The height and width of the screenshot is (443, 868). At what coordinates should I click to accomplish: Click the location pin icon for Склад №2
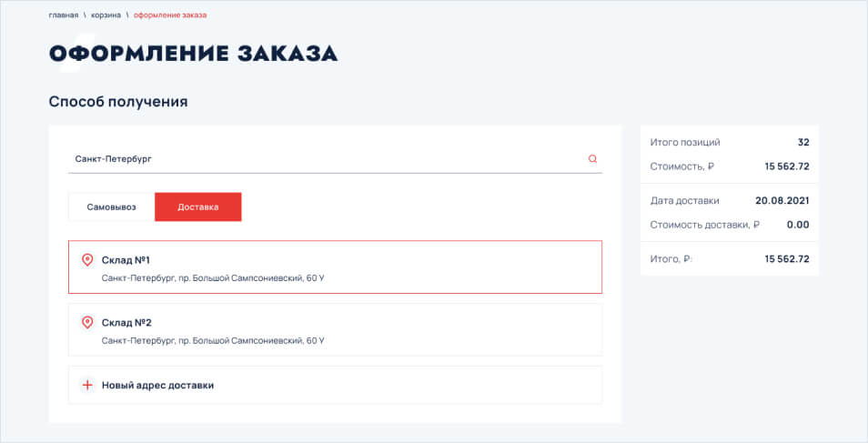click(x=87, y=322)
